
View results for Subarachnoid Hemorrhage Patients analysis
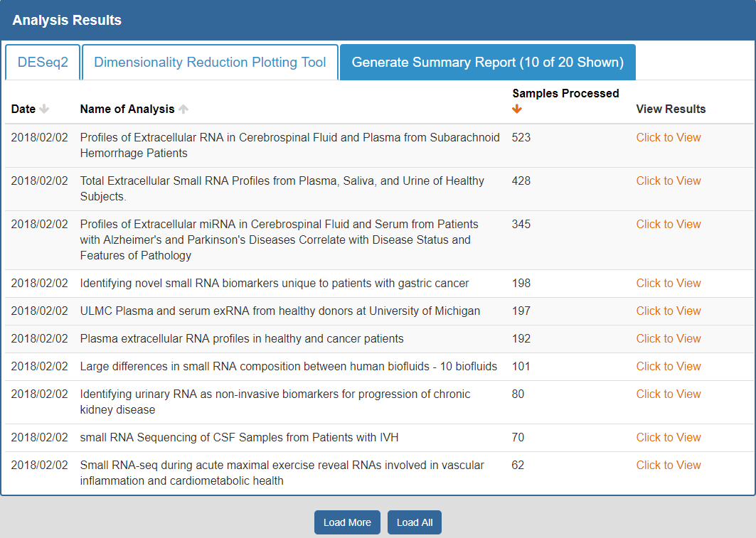pyautogui.click(x=668, y=138)
